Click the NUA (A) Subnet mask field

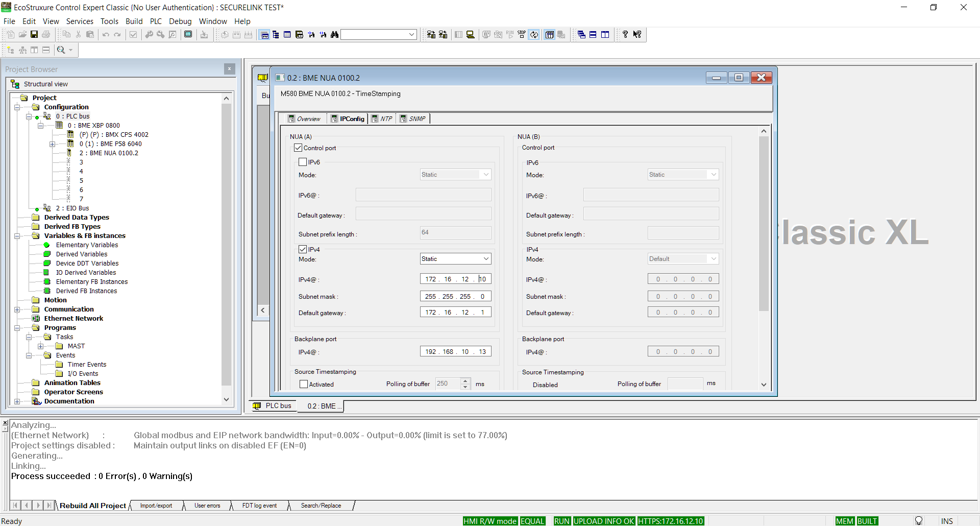[455, 296]
